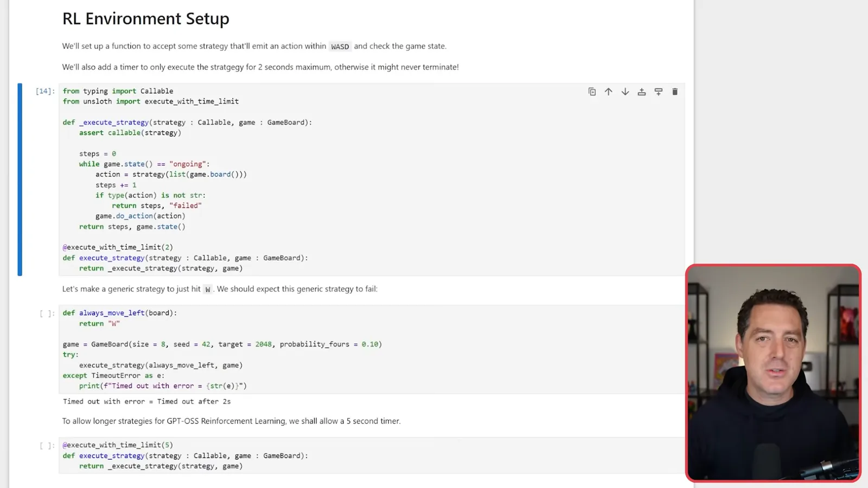Insert a cell above using the toolbar icon
Screen dimensions: 868x488
click(642, 92)
